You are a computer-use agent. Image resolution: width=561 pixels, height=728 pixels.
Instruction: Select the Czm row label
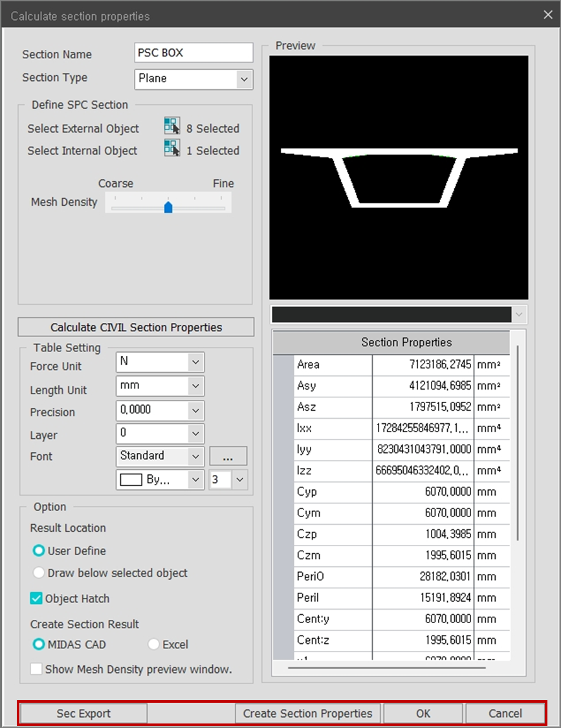309,555
